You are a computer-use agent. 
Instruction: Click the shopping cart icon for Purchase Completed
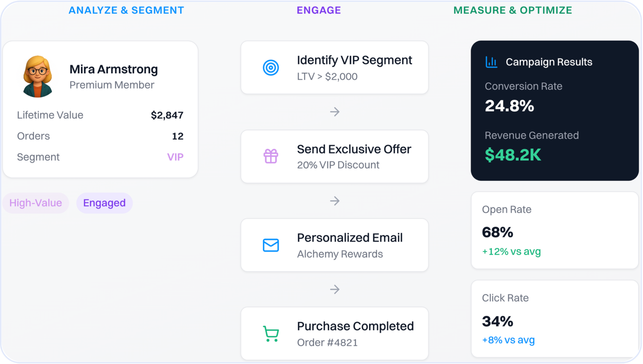coord(271,334)
